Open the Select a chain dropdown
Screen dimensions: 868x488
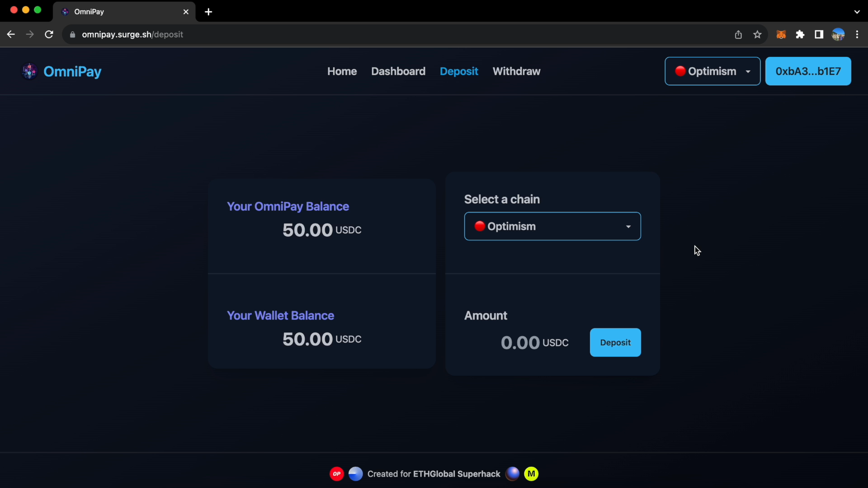[x=552, y=226]
